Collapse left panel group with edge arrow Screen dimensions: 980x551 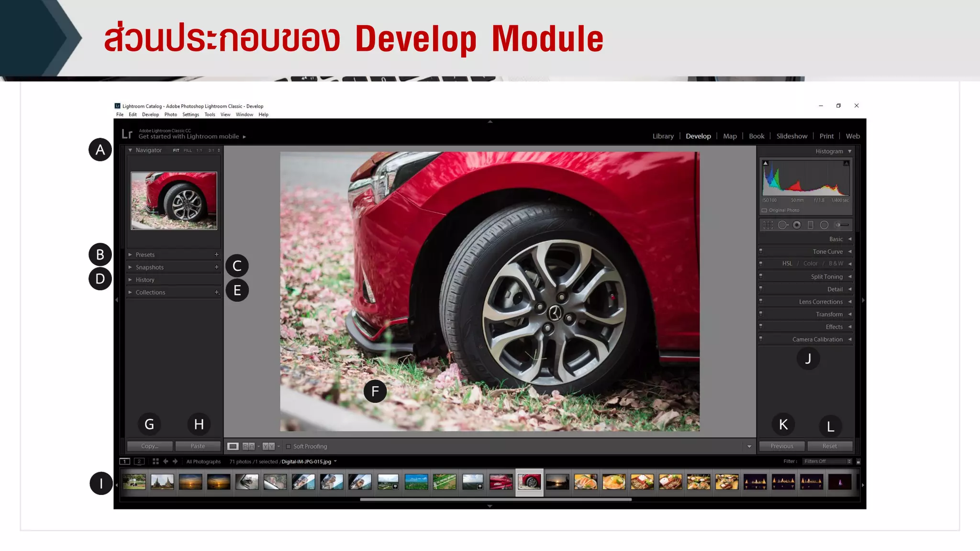pyautogui.click(x=116, y=300)
